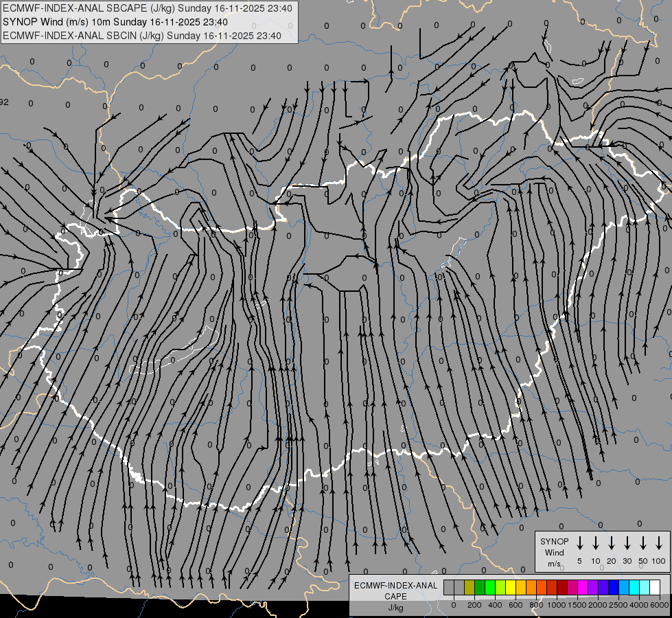Image resolution: width=672 pixels, height=618 pixels.
Task: Pick the red swatch left of the 1000 tick
Action: point(552,587)
